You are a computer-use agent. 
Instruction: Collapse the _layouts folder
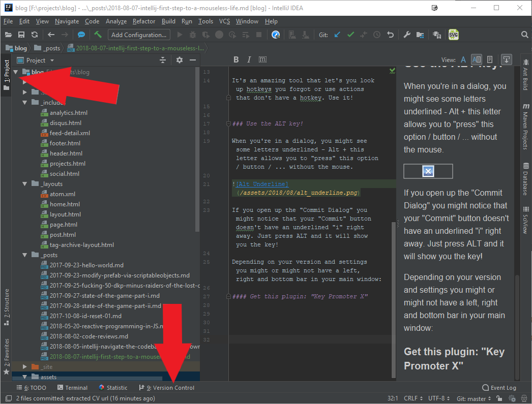24,184
